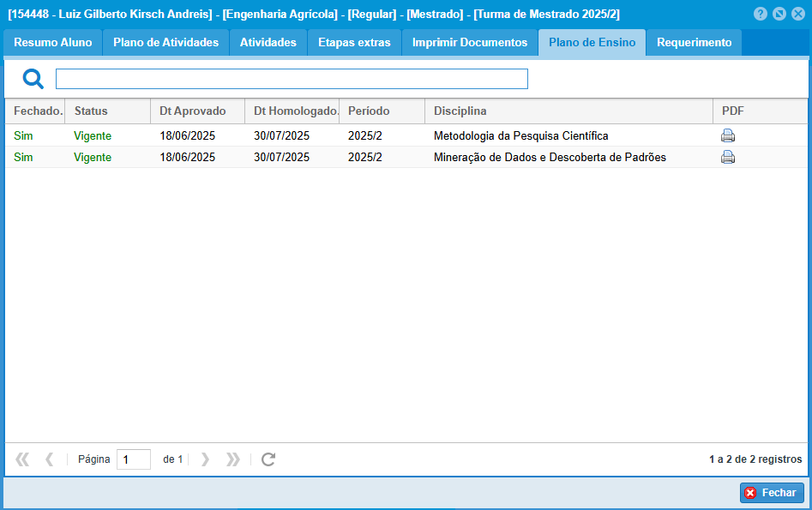
Task: Open the Requerimento tab
Action: click(694, 43)
